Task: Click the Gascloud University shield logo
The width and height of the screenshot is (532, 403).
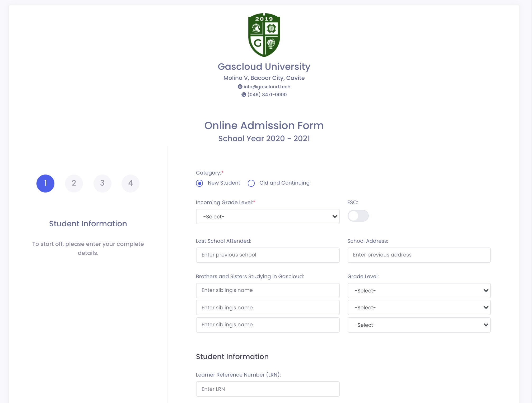Action: tap(264, 35)
